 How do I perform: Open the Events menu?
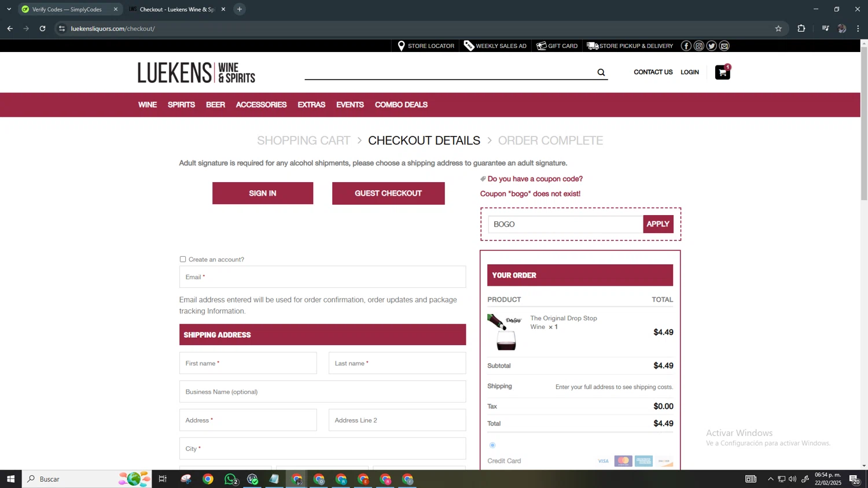point(350,105)
